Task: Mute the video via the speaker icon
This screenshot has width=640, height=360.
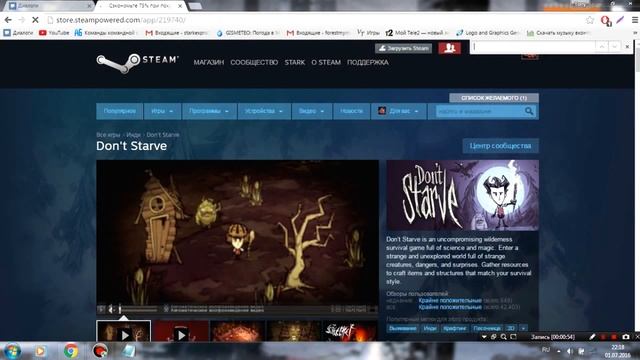Action: pos(111,309)
